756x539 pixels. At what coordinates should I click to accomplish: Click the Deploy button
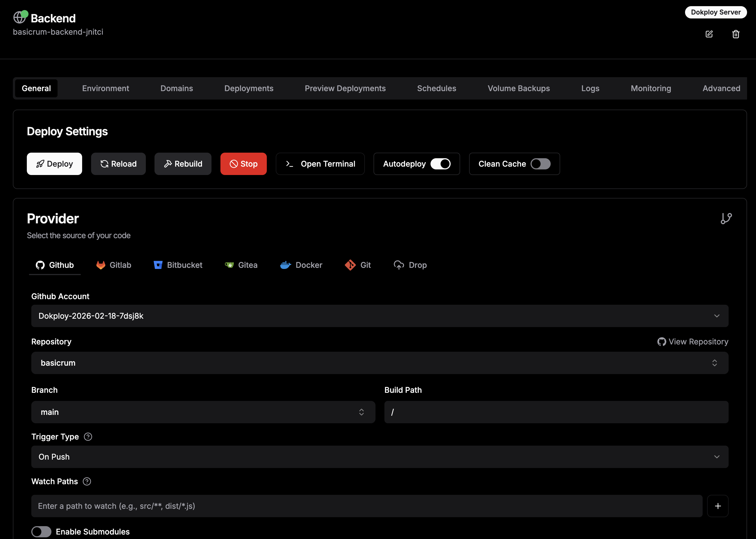(54, 164)
